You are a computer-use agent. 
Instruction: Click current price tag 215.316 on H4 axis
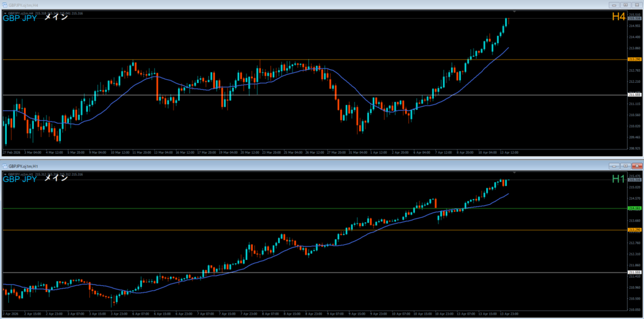(x=634, y=19)
